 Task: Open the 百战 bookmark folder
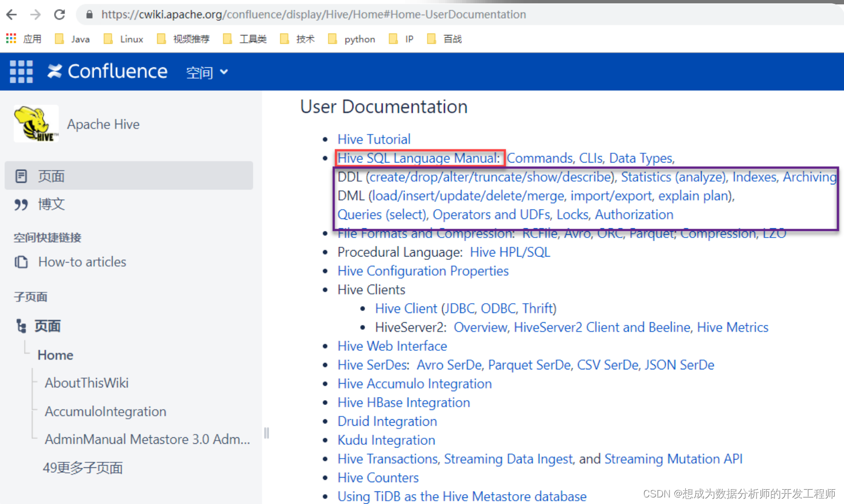tap(444, 39)
